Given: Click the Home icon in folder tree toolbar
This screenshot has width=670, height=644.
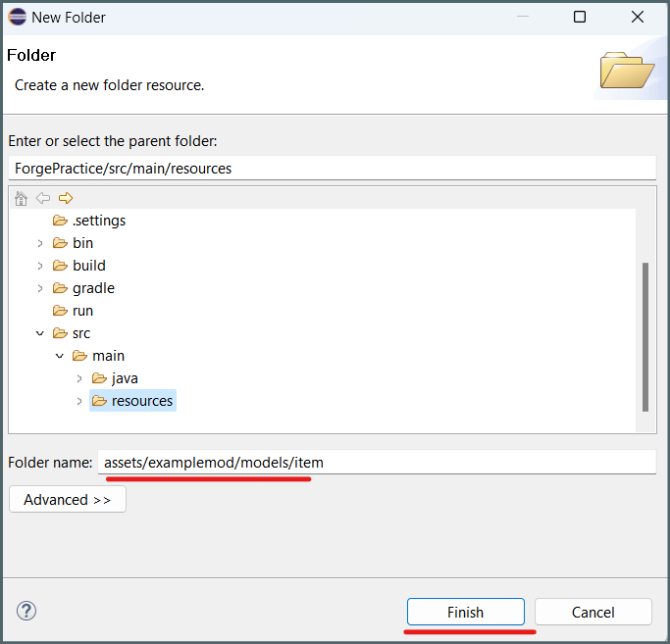Looking at the screenshot, I should (21, 198).
